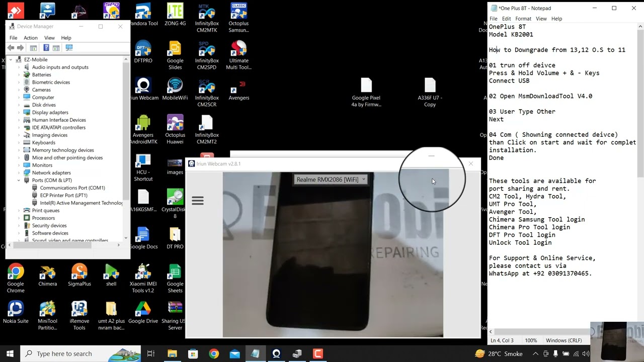Open ZONG 4G desktop icon
Image resolution: width=644 pixels, height=362 pixels.
[x=175, y=15]
